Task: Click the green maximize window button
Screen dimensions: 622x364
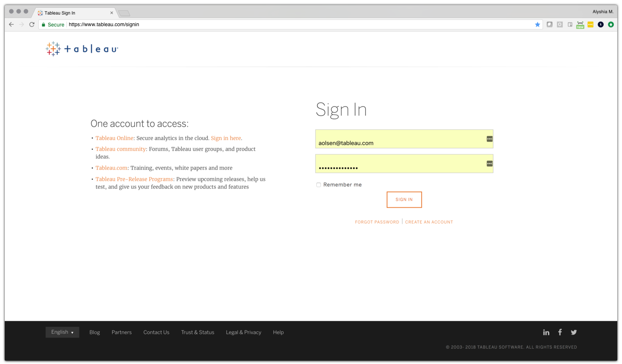Action: coord(26,11)
